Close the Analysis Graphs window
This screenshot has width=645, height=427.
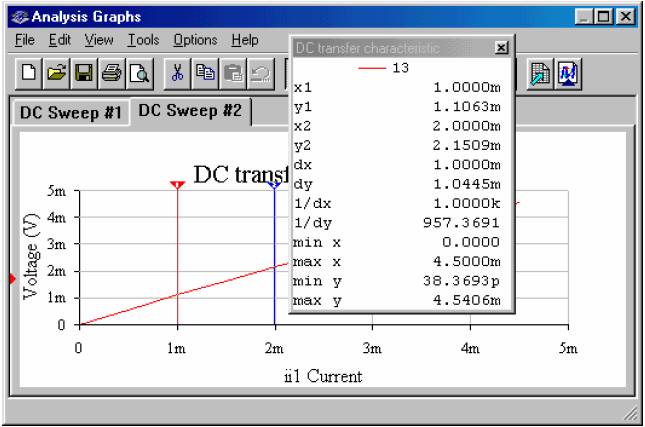[x=626, y=17]
